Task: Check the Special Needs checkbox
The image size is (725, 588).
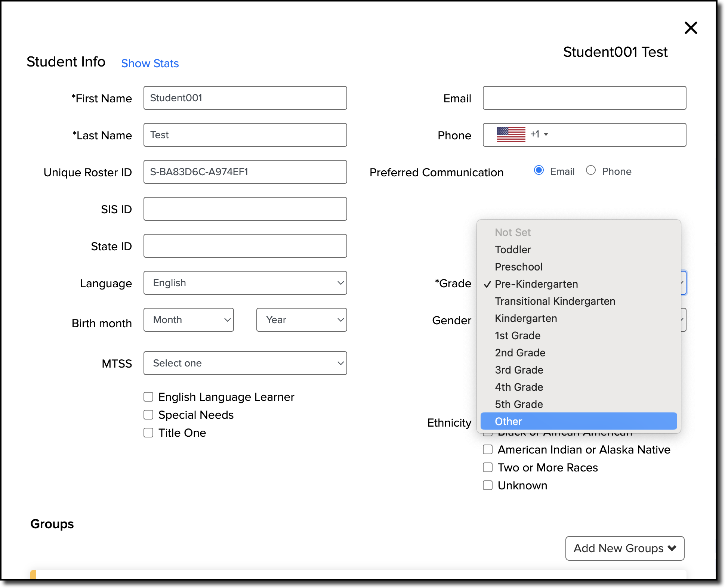Action: pyautogui.click(x=148, y=415)
